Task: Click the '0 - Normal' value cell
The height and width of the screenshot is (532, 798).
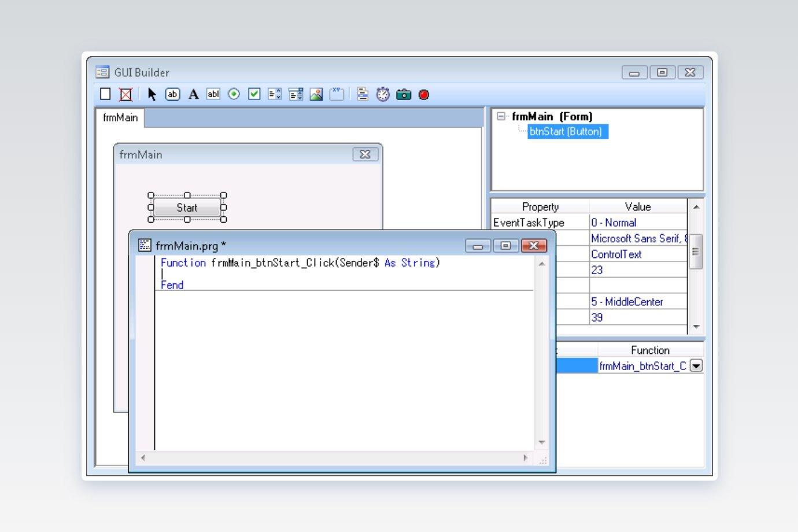Action: [638, 222]
